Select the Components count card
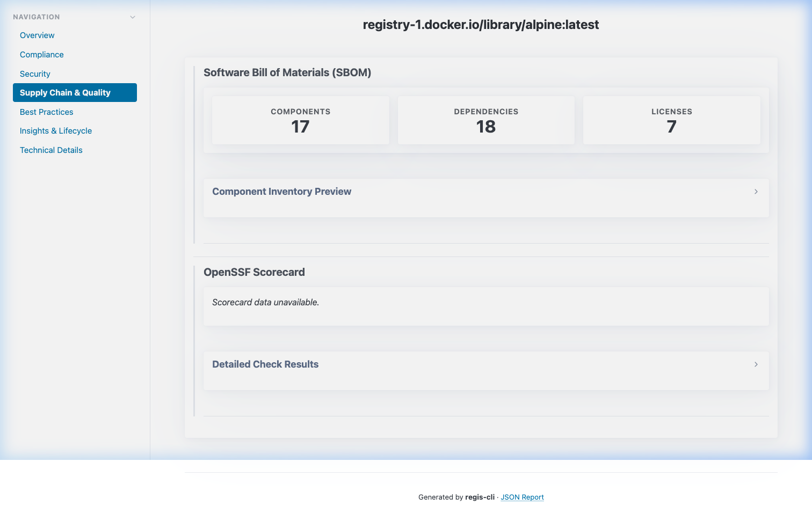 tap(301, 120)
